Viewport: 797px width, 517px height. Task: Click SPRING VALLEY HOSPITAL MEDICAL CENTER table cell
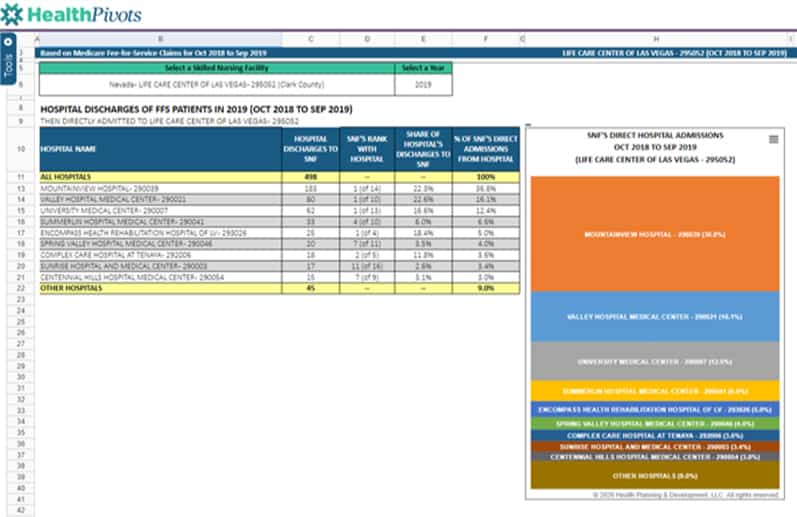coord(161,244)
